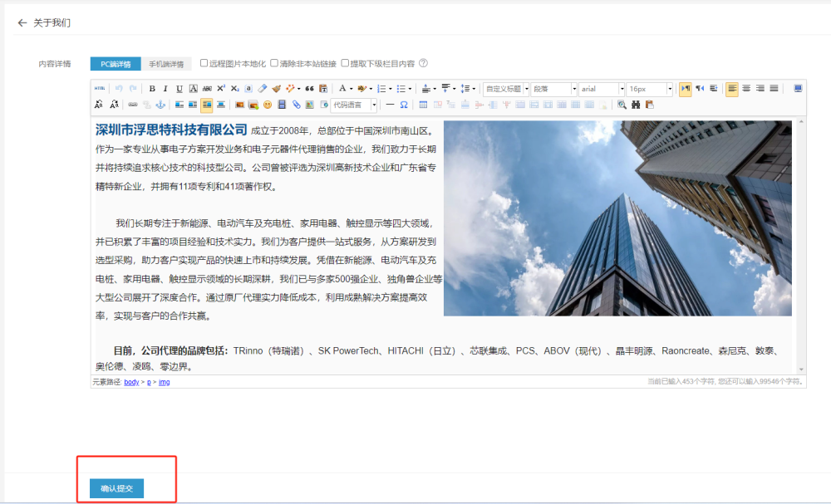The width and height of the screenshot is (831, 504).
Task: Toggle underline formatting
Action: tap(179, 88)
